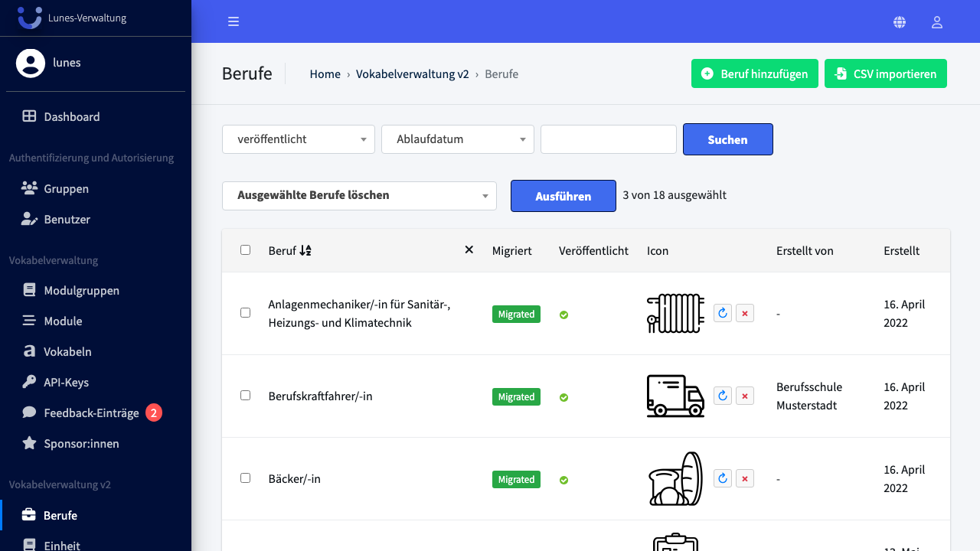Click the Feedback-Einträge speech bubble icon
980x551 pixels.
29,412
